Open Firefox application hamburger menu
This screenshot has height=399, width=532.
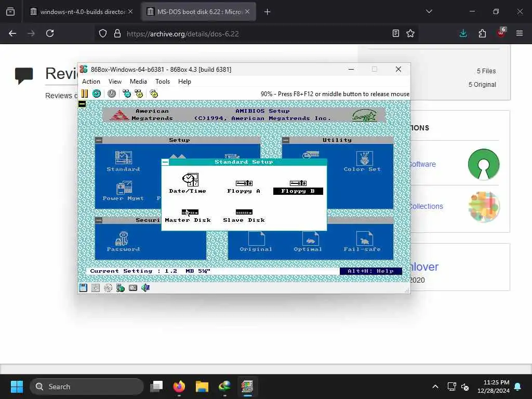[520, 33]
